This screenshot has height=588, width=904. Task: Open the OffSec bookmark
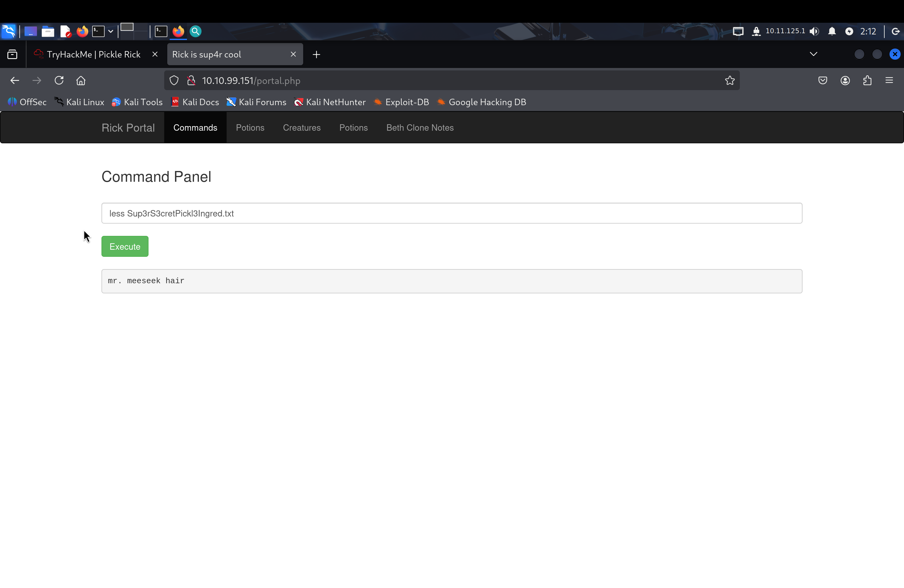coord(27,102)
